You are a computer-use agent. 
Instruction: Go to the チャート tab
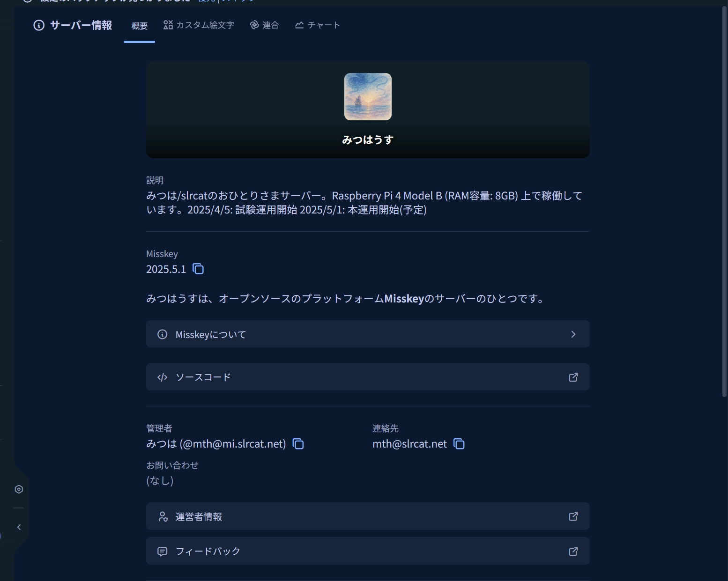point(317,25)
